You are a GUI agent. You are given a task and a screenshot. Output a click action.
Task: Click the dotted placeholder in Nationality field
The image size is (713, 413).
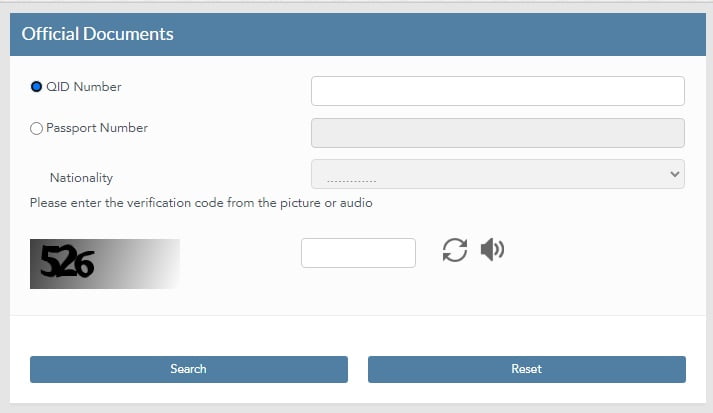[351, 176]
